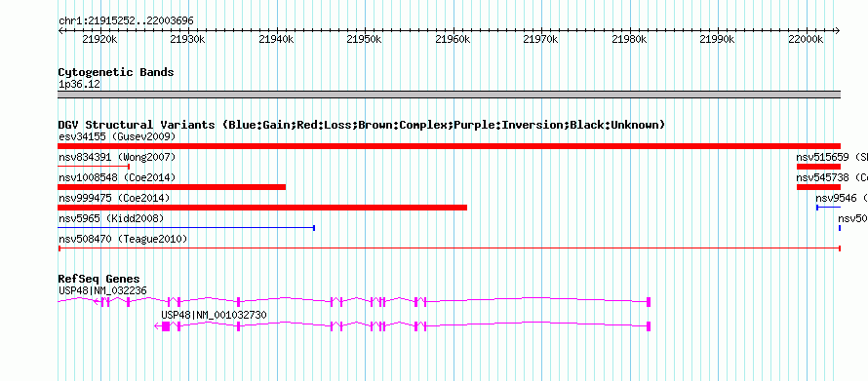868x381 pixels.
Task: Click the nsv834391 (Wong2007) variant line
Action: click(94, 166)
